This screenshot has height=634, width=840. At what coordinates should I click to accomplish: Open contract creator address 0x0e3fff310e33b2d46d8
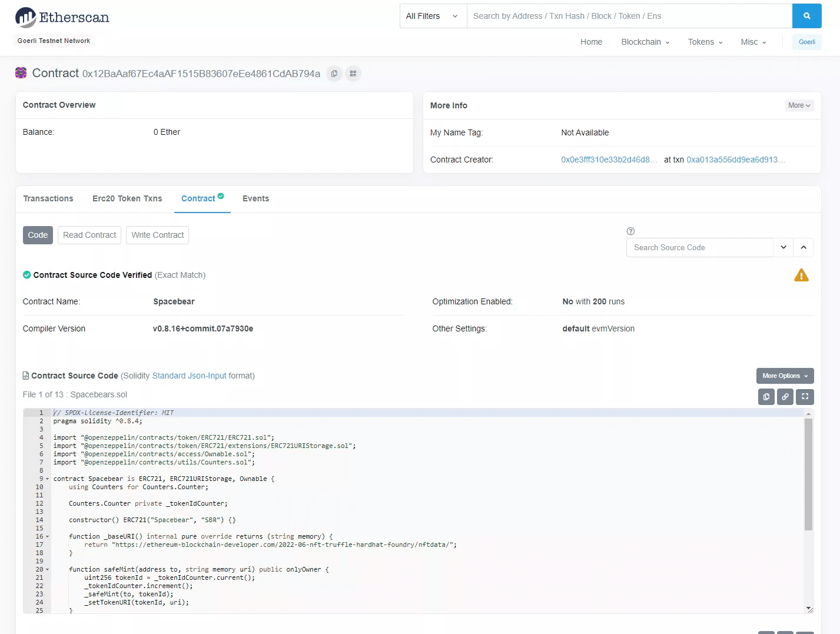[x=609, y=160]
